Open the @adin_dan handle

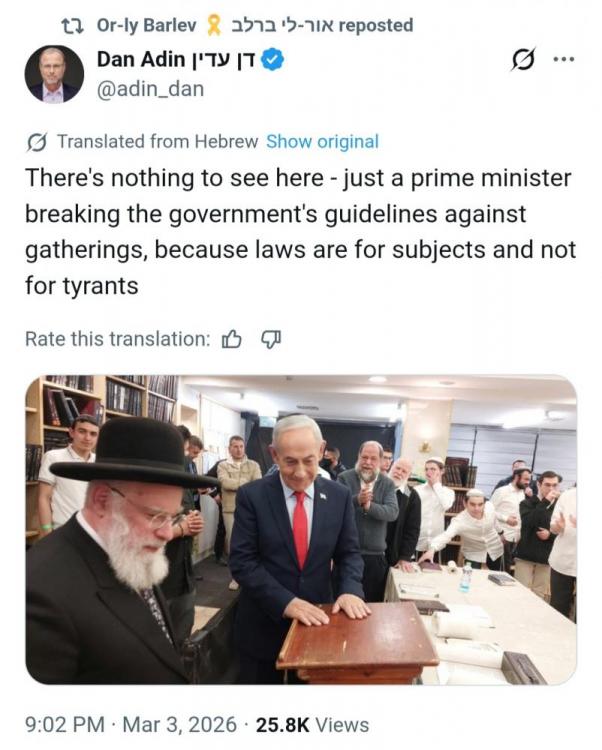click(x=151, y=89)
